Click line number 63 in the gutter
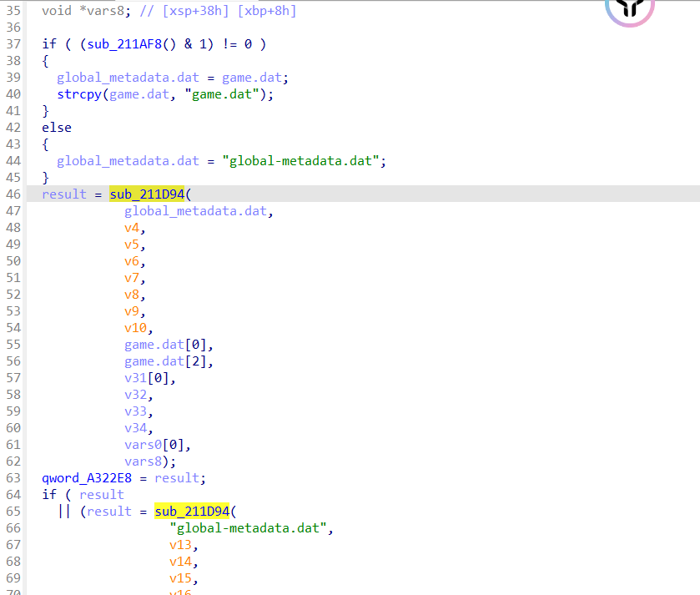Screen dimensions: 700x595 tap(13, 478)
